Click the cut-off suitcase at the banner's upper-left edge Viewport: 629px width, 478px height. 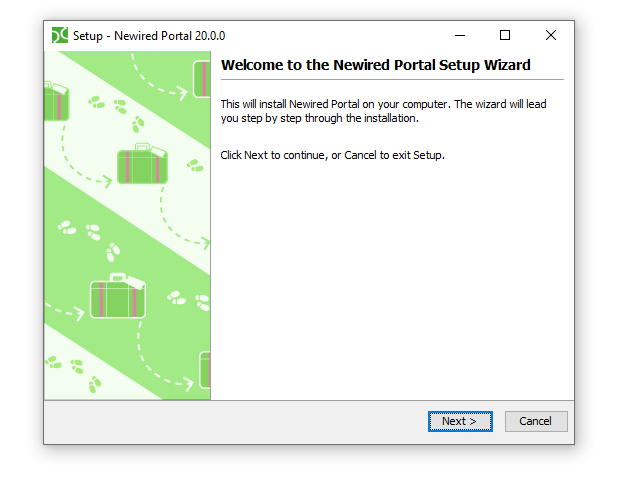[x=57, y=101]
